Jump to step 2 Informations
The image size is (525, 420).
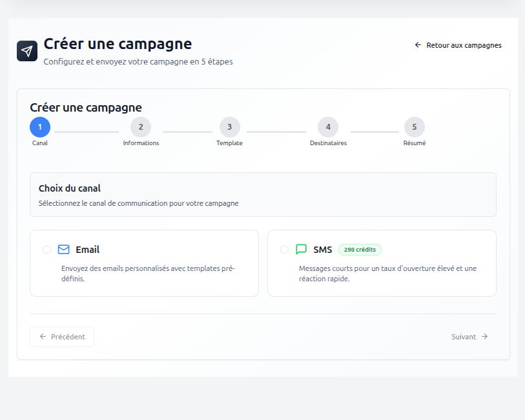[141, 127]
